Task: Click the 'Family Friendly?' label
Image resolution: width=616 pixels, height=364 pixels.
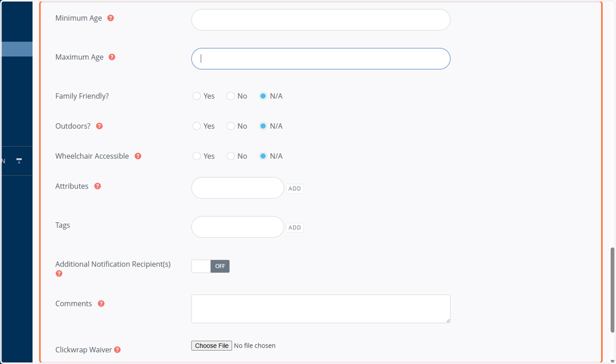Action: [x=82, y=96]
